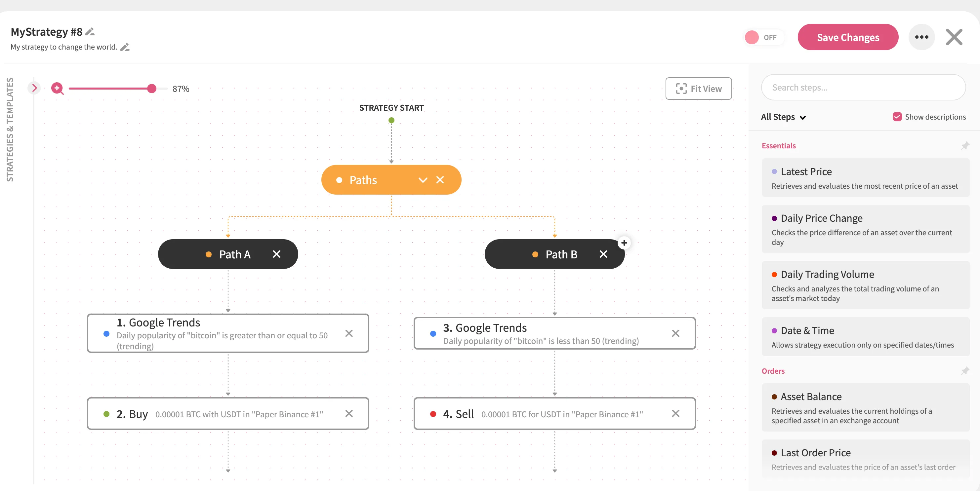Image resolution: width=980 pixels, height=491 pixels.
Task: Pin the Essentials section
Action: point(965,146)
